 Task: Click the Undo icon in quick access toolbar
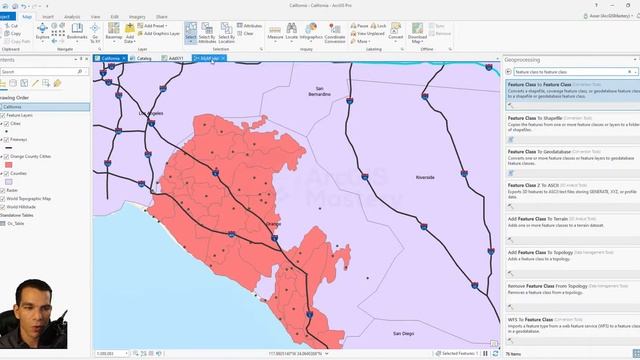24,6
